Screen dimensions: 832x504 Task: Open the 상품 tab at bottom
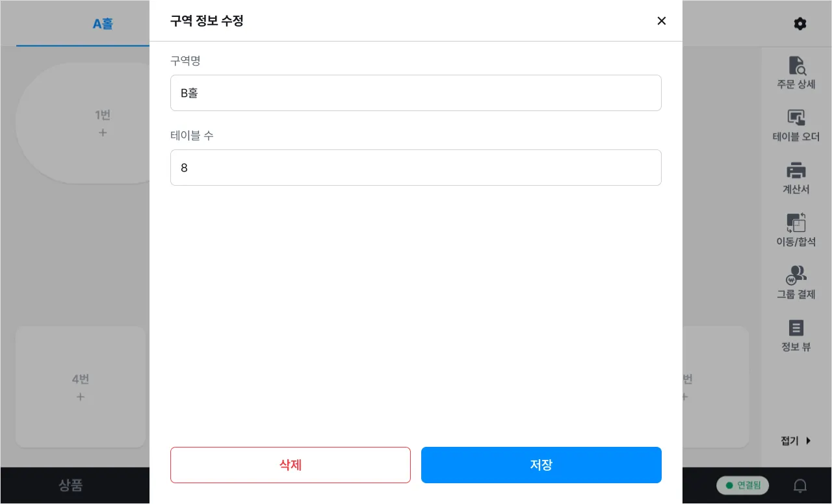click(x=71, y=485)
